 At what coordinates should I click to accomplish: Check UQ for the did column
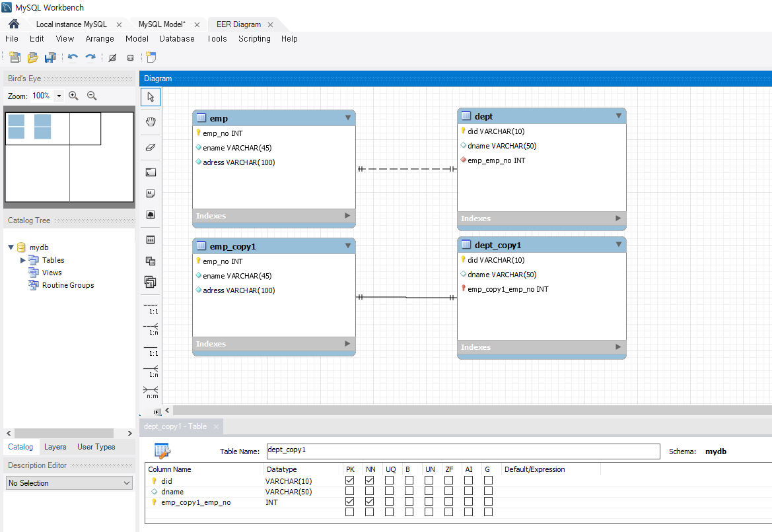[390, 481]
